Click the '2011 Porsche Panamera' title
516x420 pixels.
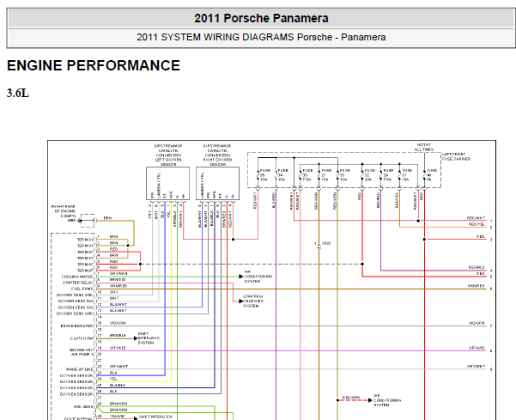click(x=261, y=18)
